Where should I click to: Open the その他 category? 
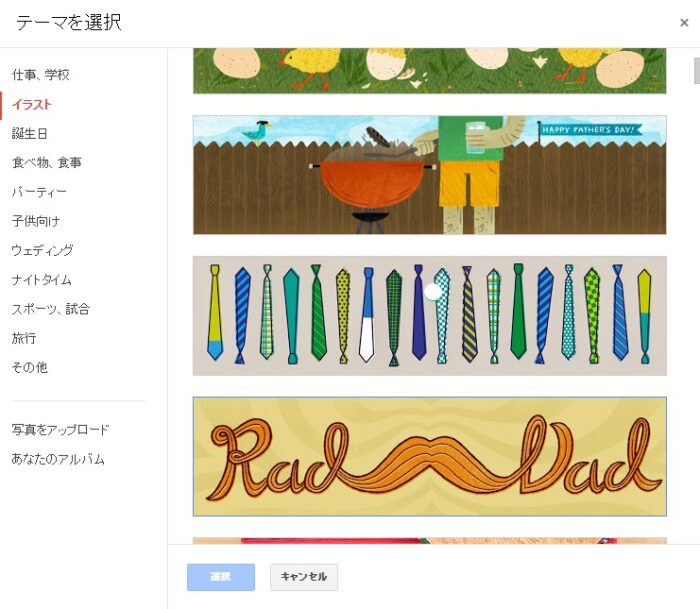[x=29, y=367]
